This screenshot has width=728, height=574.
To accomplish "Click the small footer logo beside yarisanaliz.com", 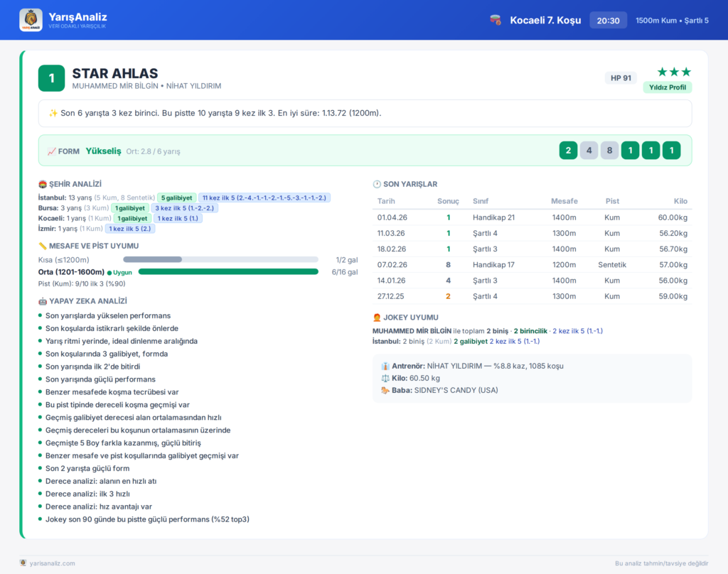I will tap(23, 563).
